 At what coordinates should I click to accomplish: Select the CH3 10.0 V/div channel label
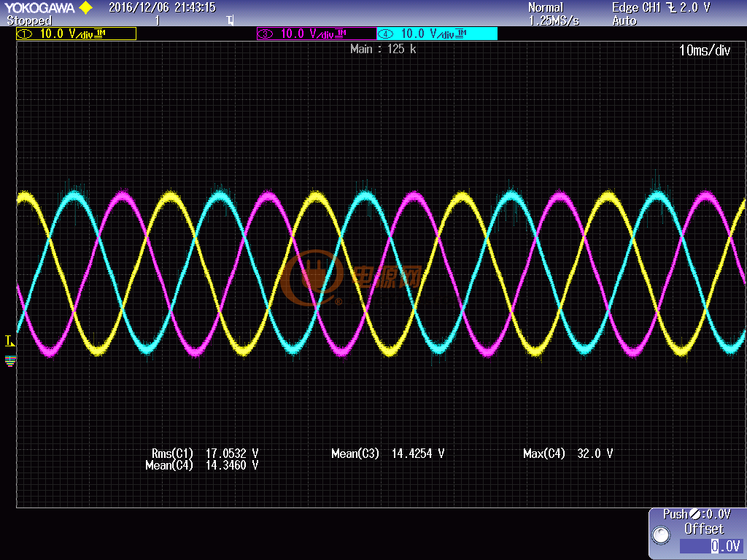pos(317,34)
